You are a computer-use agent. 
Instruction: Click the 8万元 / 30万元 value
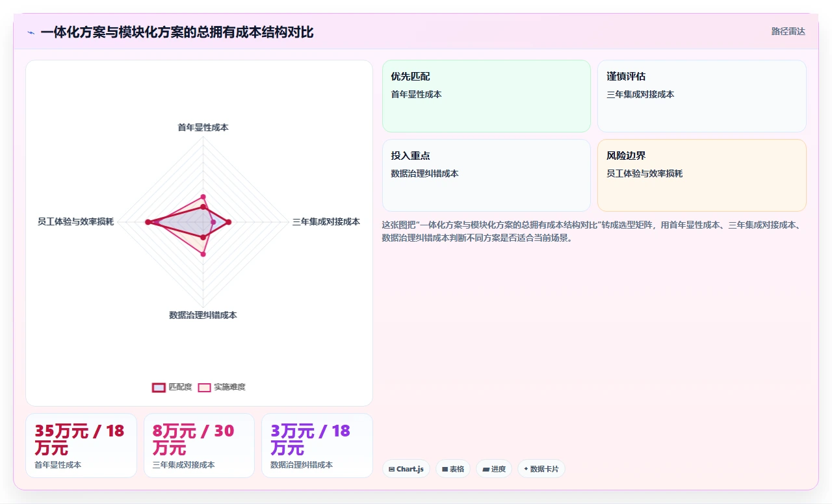[x=193, y=440]
